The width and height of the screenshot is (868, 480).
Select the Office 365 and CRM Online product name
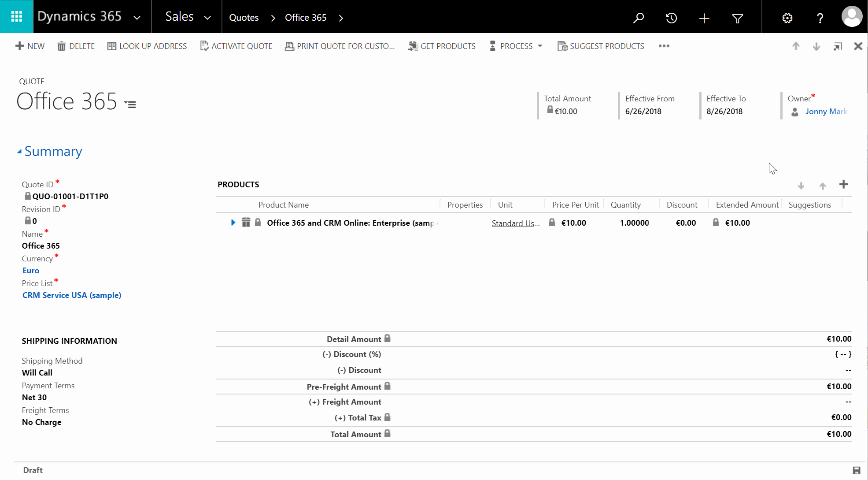(x=351, y=223)
